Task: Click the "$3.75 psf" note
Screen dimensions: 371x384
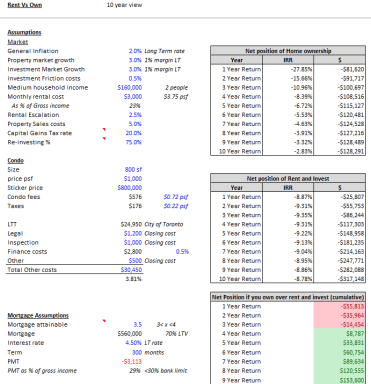Action: tap(176, 97)
